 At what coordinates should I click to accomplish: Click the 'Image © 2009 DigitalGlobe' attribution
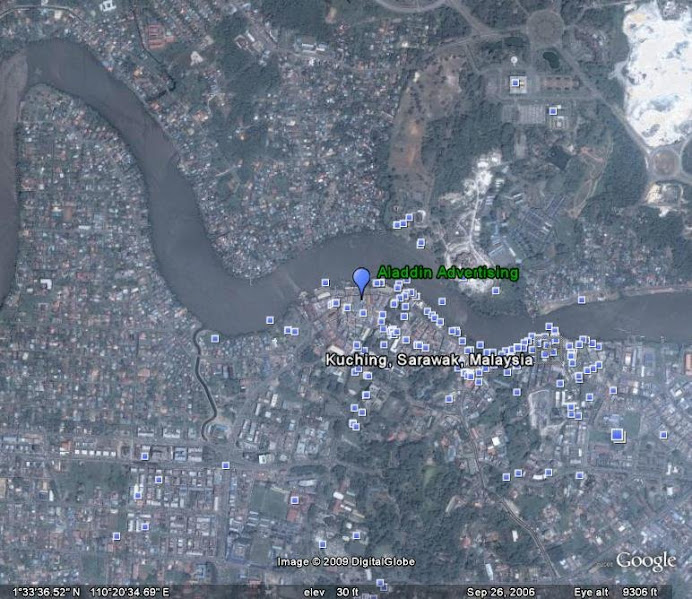(346, 561)
